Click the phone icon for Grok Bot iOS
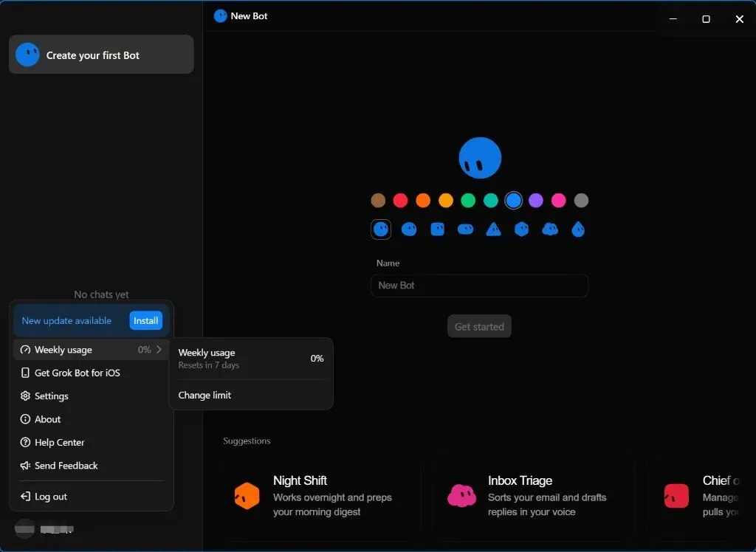The image size is (756, 552). [x=25, y=373]
